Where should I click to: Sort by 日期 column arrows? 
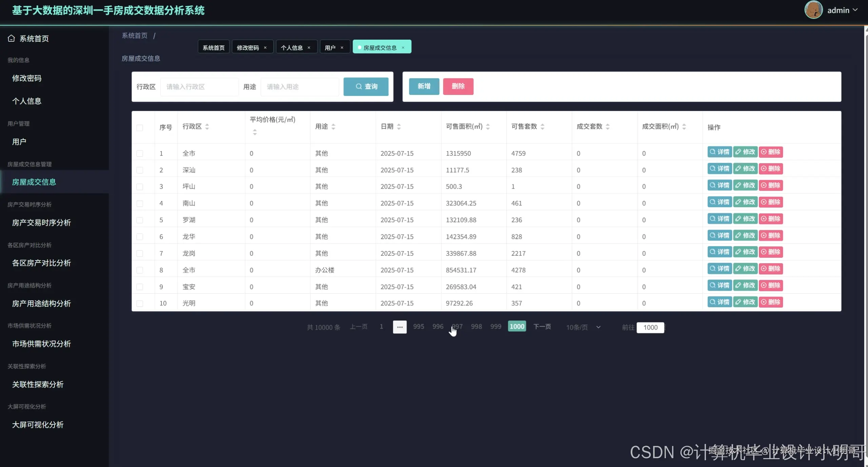click(399, 127)
